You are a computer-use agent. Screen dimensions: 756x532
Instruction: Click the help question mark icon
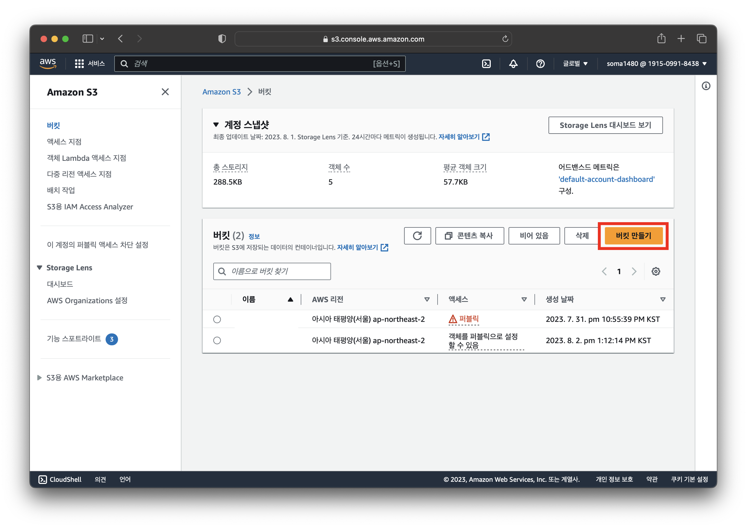540,64
